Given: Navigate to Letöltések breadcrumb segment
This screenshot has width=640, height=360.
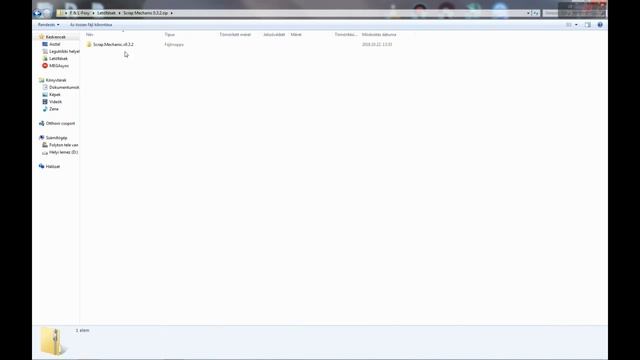Looking at the screenshot, I should tap(106, 13).
